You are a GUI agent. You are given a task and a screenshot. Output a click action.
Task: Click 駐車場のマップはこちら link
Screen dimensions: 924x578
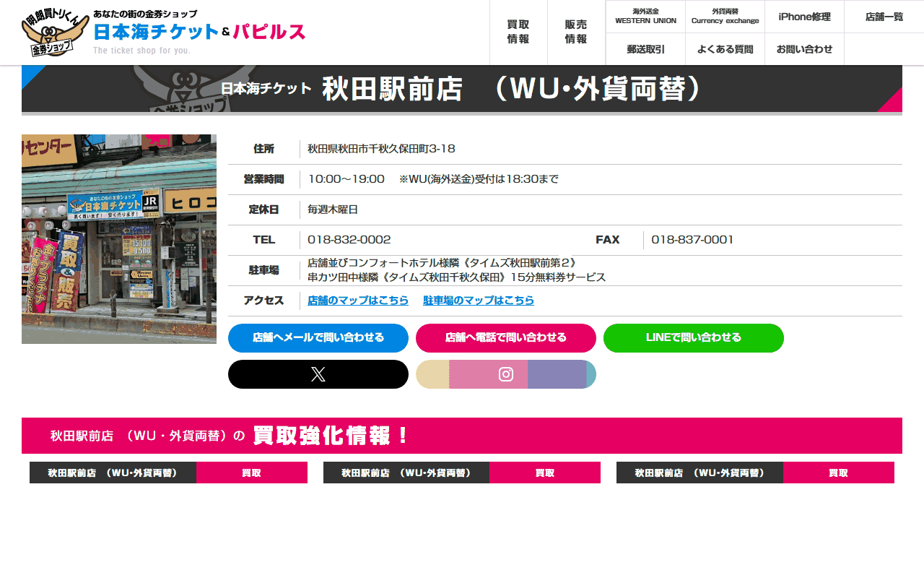479,301
